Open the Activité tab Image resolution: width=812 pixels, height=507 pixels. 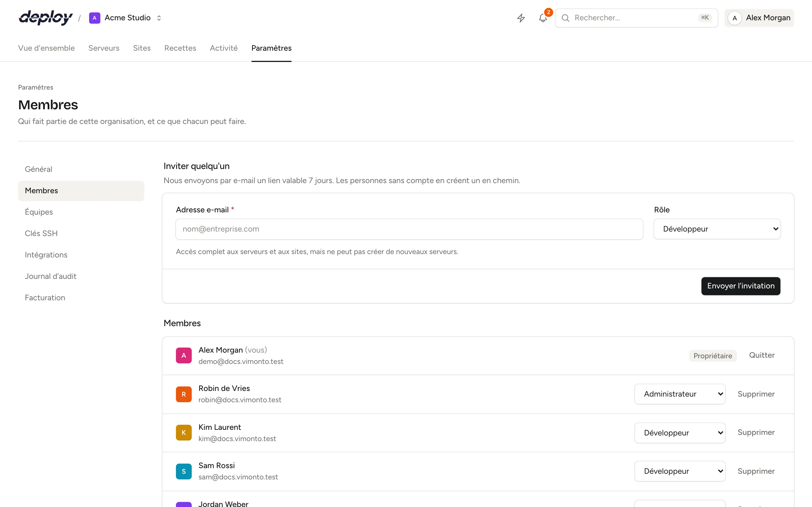(224, 48)
